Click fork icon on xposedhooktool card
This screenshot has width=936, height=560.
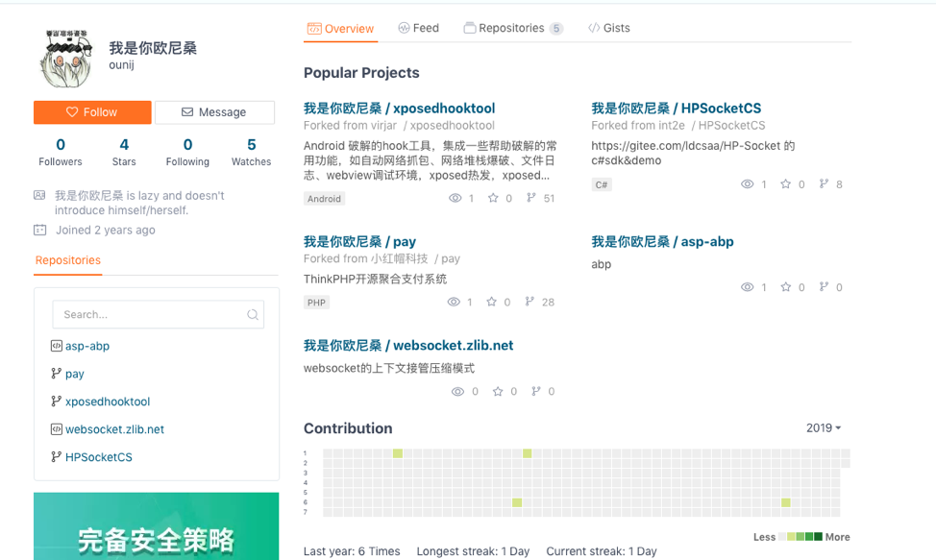click(530, 198)
